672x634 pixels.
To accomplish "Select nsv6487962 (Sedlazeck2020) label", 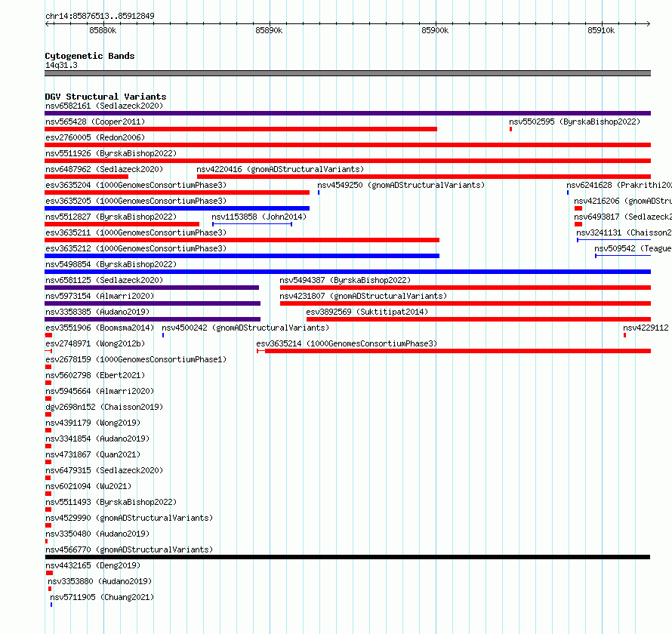I will click(x=104, y=169).
